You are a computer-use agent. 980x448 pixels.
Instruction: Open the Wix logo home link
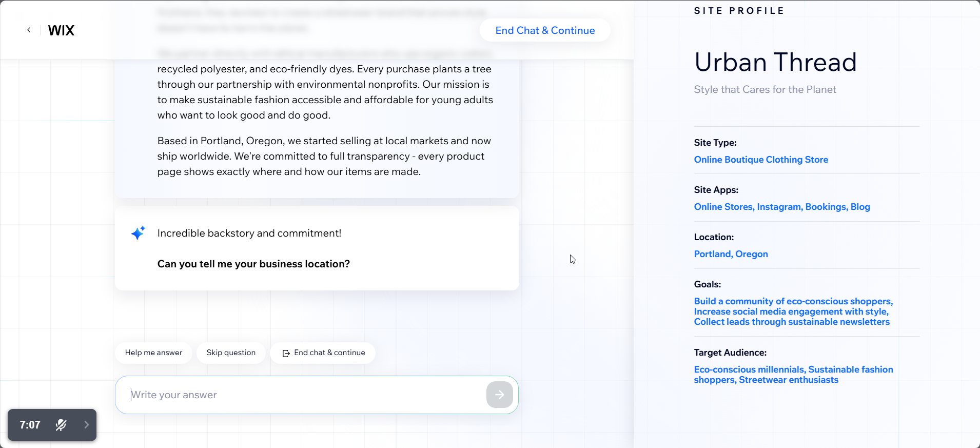click(x=61, y=30)
